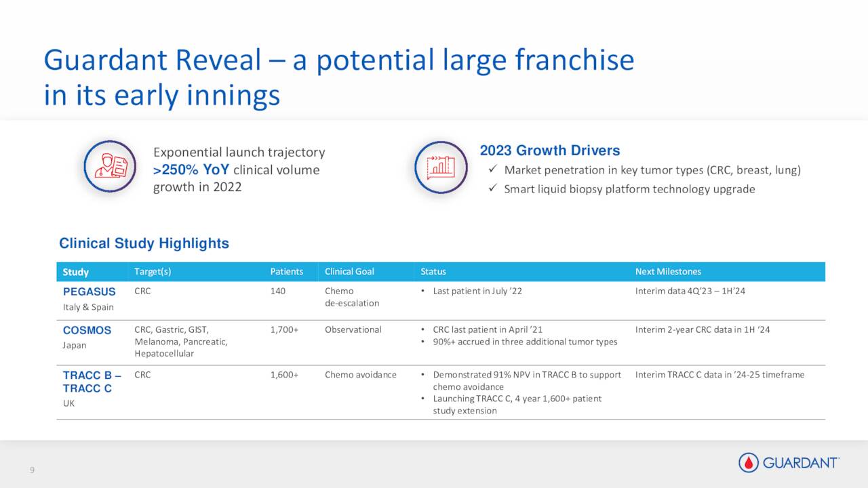The image size is (868, 488).
Task: Click the Next Milestones column header
Action: [x=668, y=272]
